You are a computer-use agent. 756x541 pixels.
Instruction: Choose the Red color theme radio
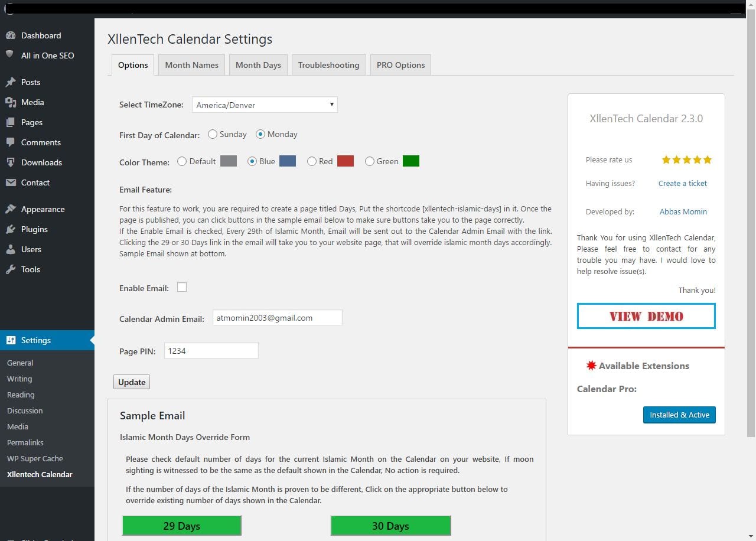312,161
